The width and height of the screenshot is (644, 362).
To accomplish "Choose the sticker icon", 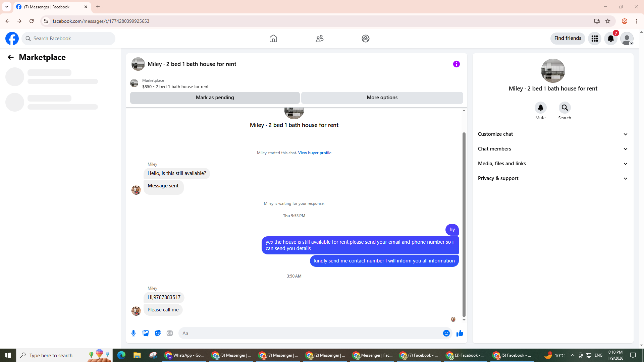I will (158, 333).
